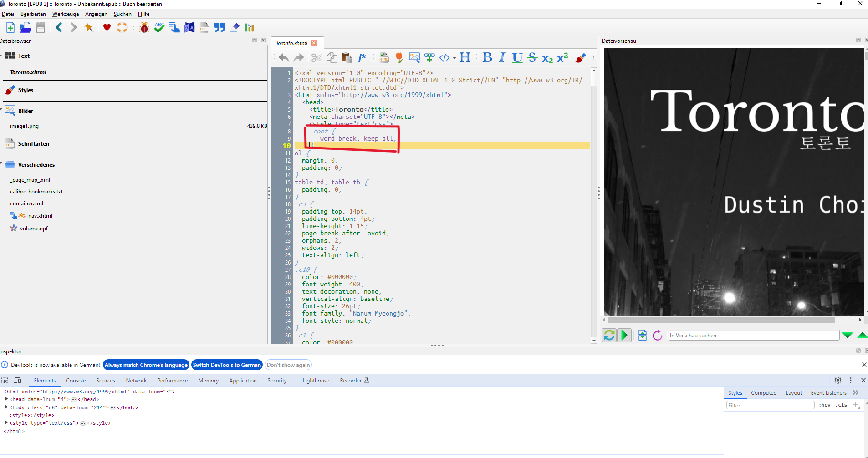This screenshot has width=868, height=458.
Task: Open the tag insertion dropdown arrow
Action: click(454, 58)
